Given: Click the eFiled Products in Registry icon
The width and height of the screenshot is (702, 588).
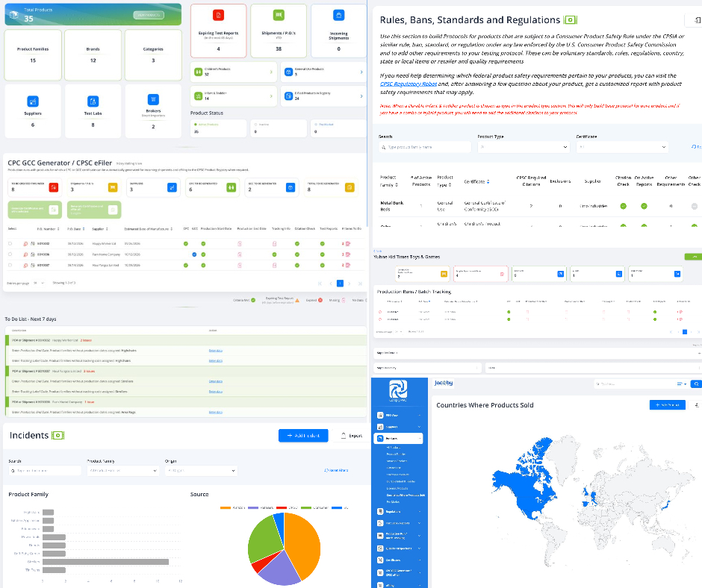Looking at the screenshot, I should [289, 96].
